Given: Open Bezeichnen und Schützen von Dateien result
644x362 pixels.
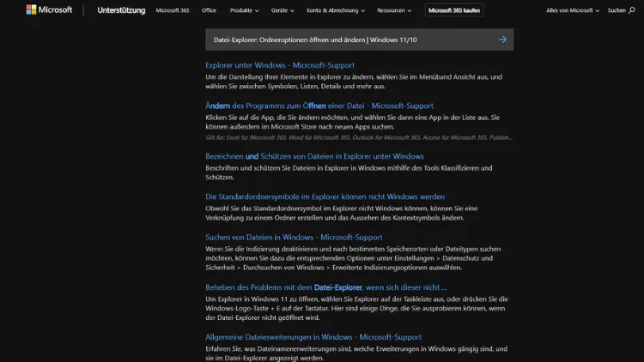Looking at the screenshot, I should pos(314,156).
